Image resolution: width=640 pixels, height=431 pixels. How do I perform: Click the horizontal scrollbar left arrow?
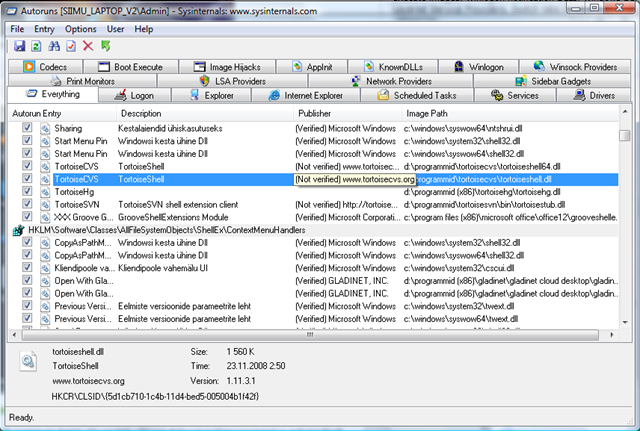click(x=15, y=335)
